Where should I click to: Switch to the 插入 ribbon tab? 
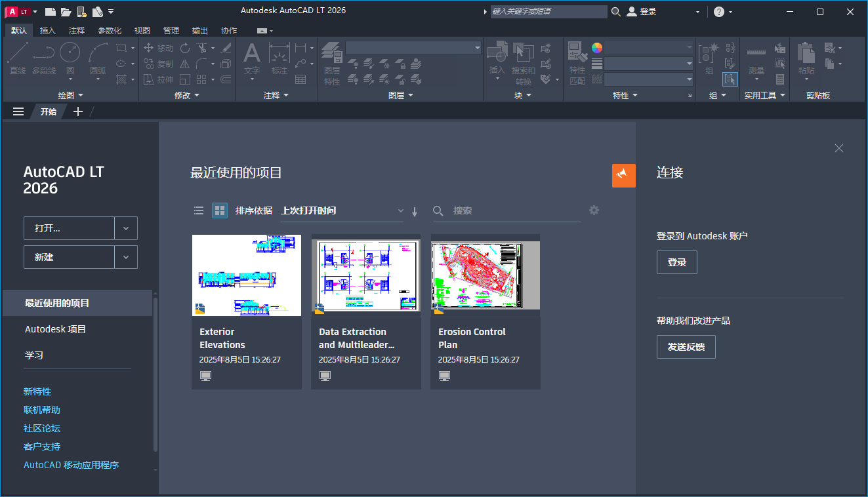coord(47,30)
